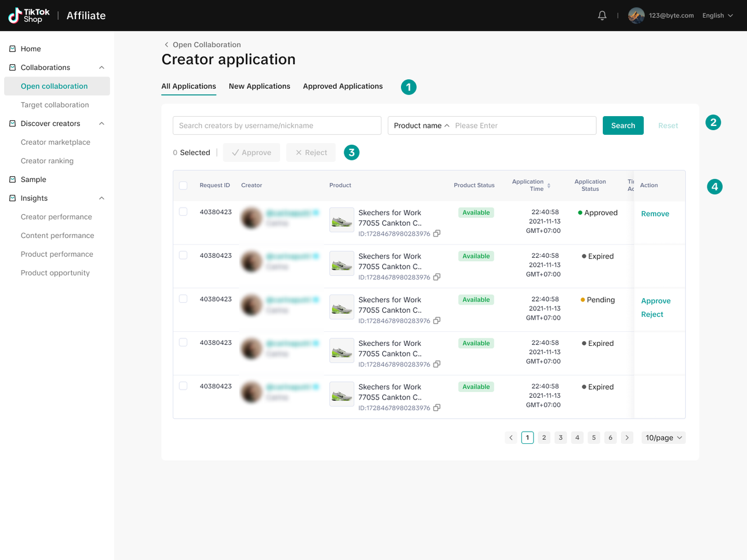Click the green Search button

pos(623,125)
